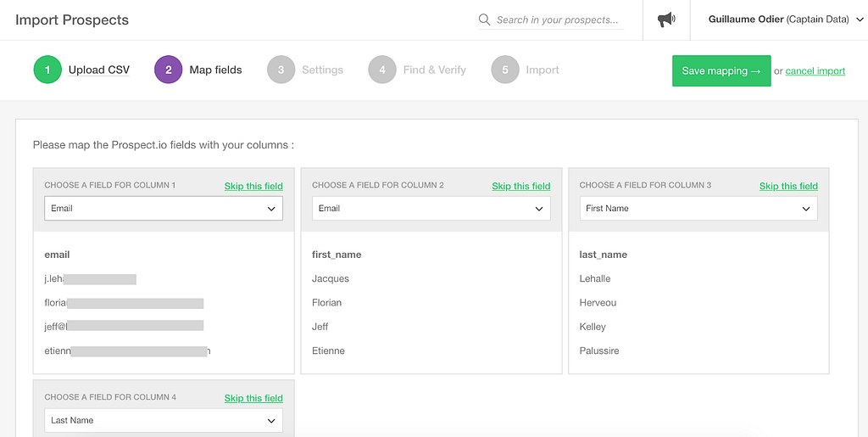The image size is (868, 437).
Task: Select Import step label
Action: 542,70
